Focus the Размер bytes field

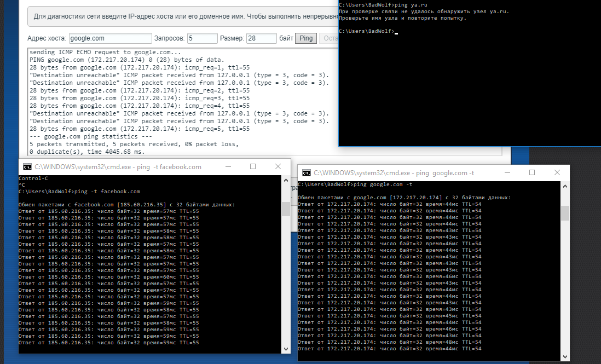pyautogui.click(x=262, y=38)
